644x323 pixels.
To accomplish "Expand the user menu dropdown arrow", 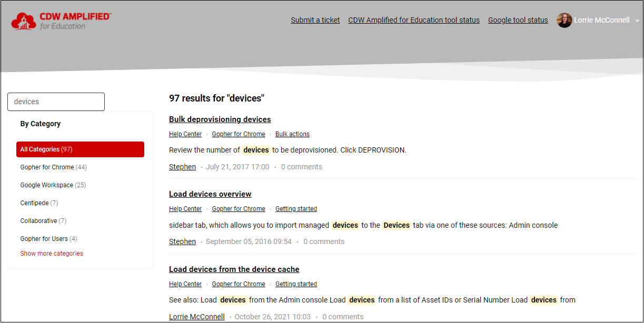I will [637, 21].
